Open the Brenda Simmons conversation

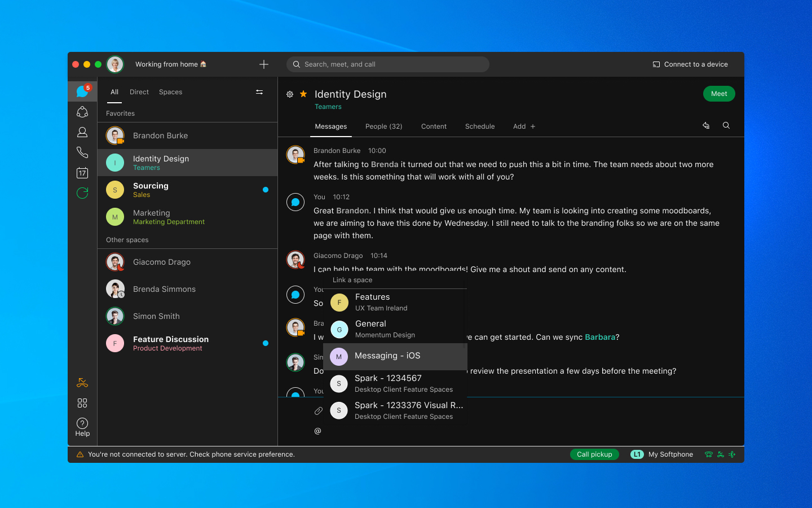pyautogui.click(x=187, y=289)
